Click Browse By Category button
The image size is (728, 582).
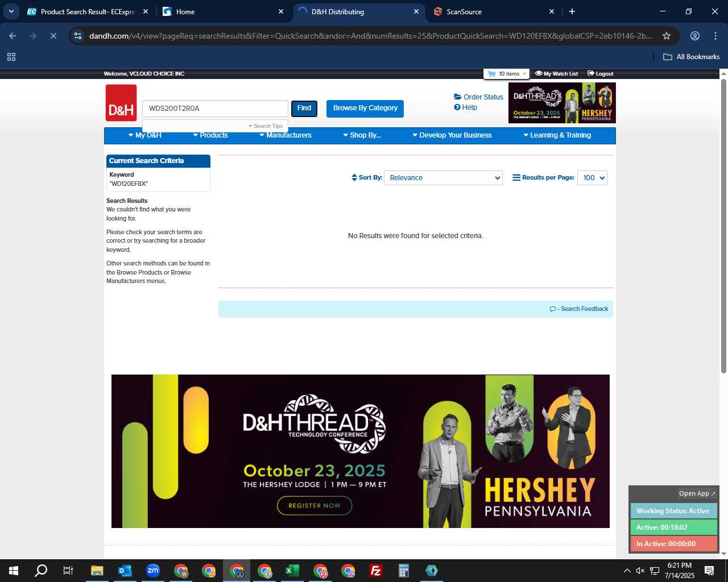click(365, 108)
